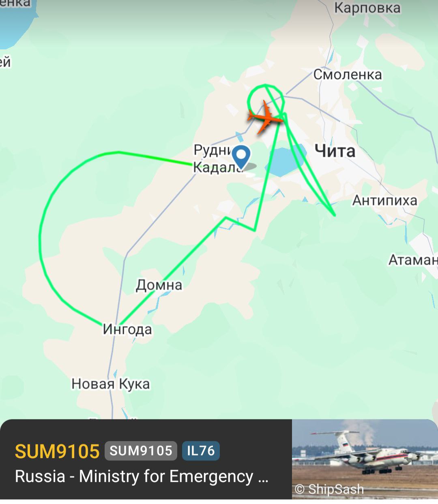Screen dimensions: 438x504
Task: Tap the Атаман map label at right edge
Action: point(413,260)
